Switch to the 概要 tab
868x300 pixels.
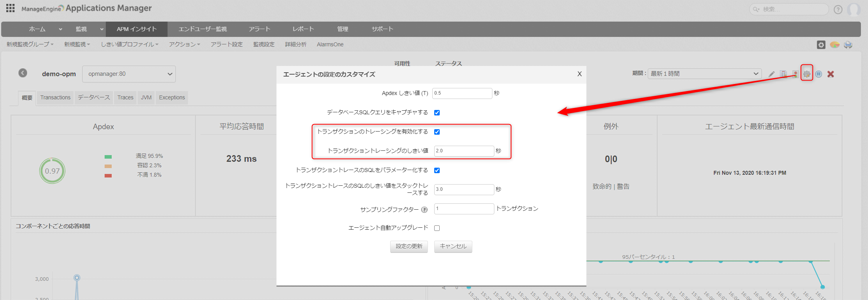27,98
